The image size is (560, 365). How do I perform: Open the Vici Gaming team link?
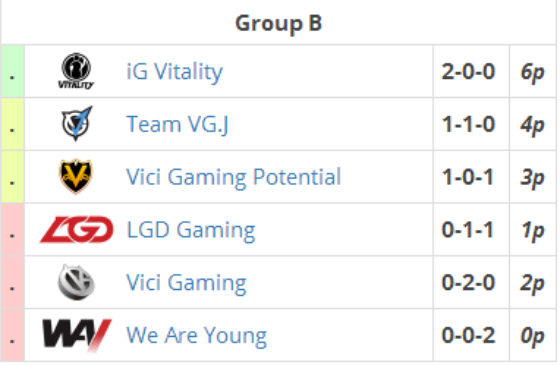[186, 282]
